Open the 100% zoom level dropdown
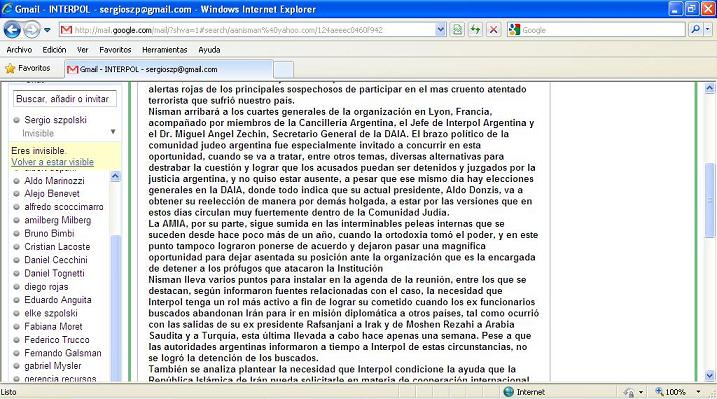This screenshot has height=399, width=717. (x=698, y=392)
